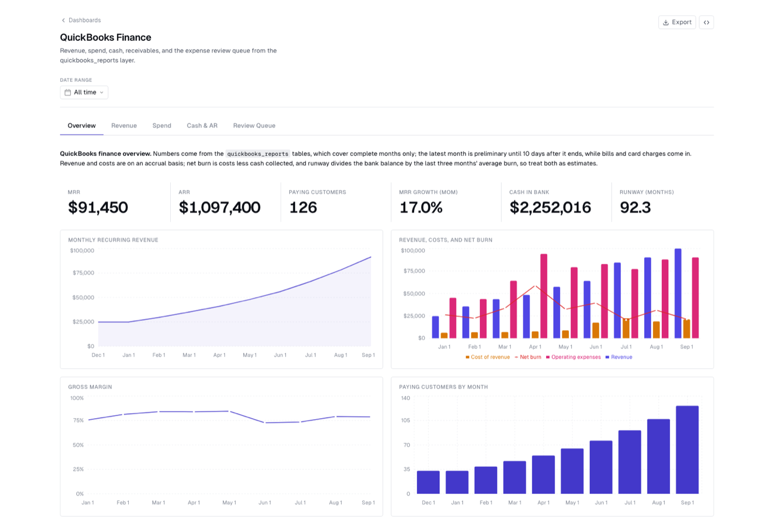Click the Cash in Bank value $2,252,016

click(x=550, y=207)
